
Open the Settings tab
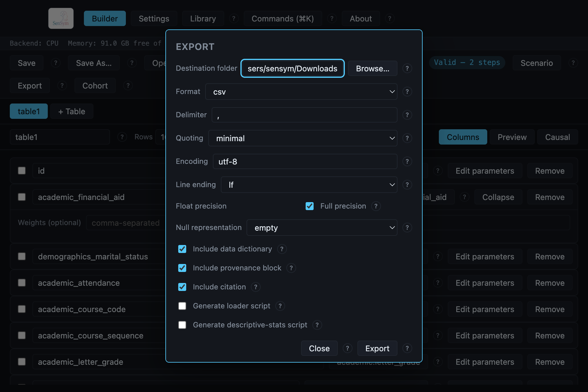(x=154, y=18)
